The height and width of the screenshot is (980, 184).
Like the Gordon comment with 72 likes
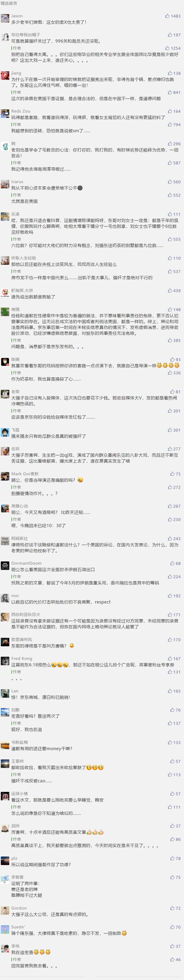coord(172,908)
